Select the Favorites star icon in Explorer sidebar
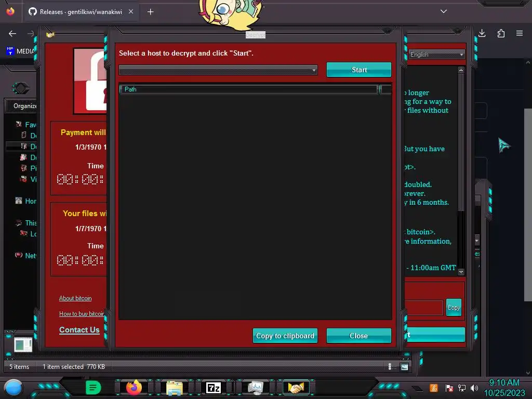Viewport: 532px width, 399px height. point(18,124)
